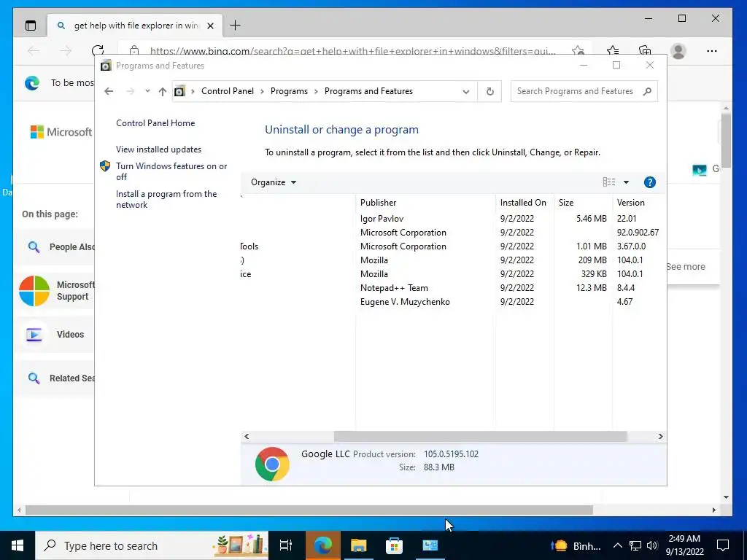This screenshot has width=747, height=560.
Task: Open Edge Favorites list icon
Action: coord(613,50)
